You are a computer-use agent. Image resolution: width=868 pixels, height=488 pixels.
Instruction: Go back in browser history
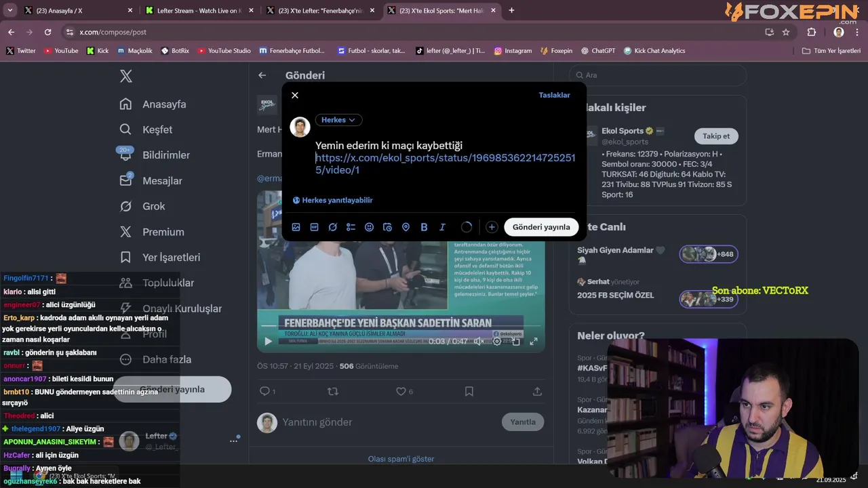[11, 32]
